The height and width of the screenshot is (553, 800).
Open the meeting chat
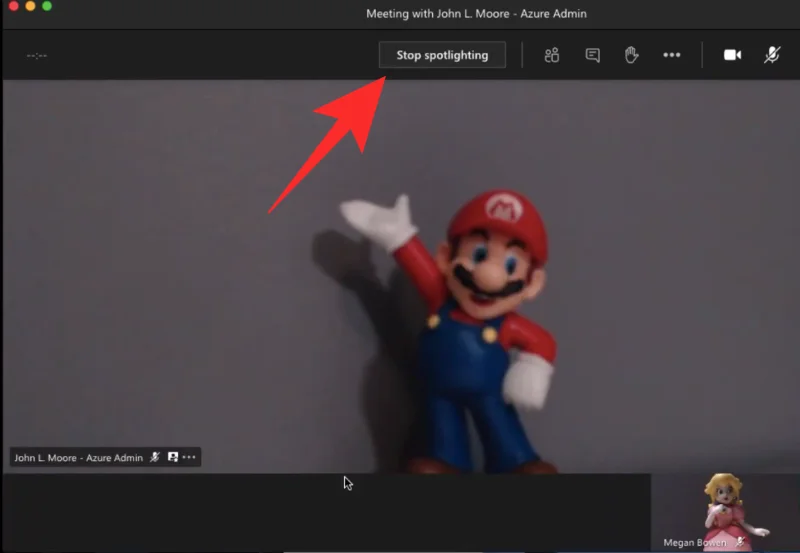tap(592, 55)
